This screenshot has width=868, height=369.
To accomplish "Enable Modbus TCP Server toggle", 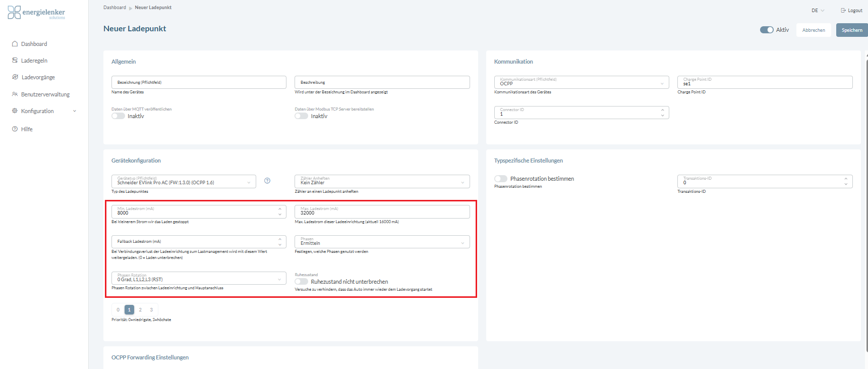I will click(x=302, y=116).
